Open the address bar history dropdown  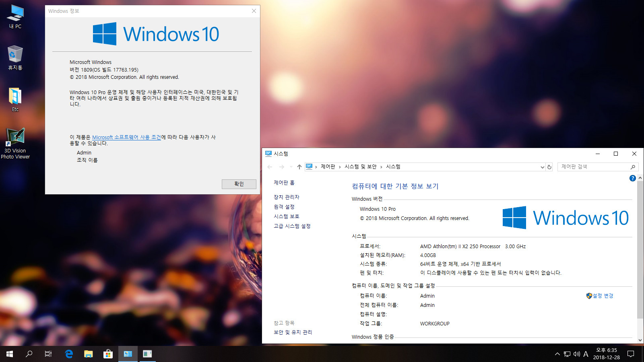[x=542, y=167]
